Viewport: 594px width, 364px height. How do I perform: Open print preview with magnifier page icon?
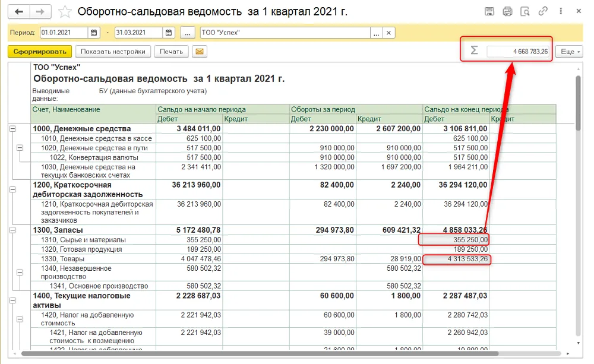[525, 11]
